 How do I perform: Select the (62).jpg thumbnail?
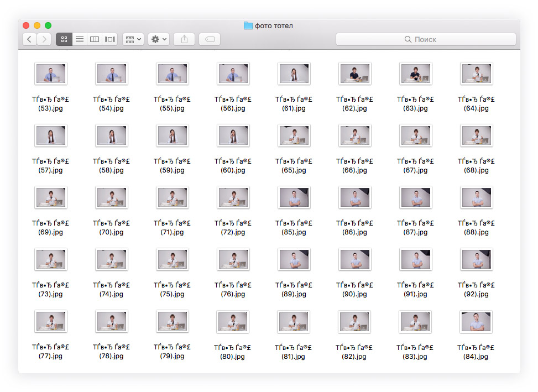[355, 74]
